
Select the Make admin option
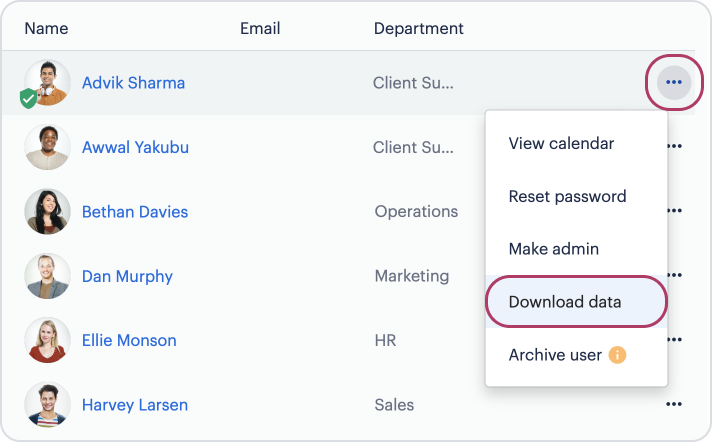point(553,249)
